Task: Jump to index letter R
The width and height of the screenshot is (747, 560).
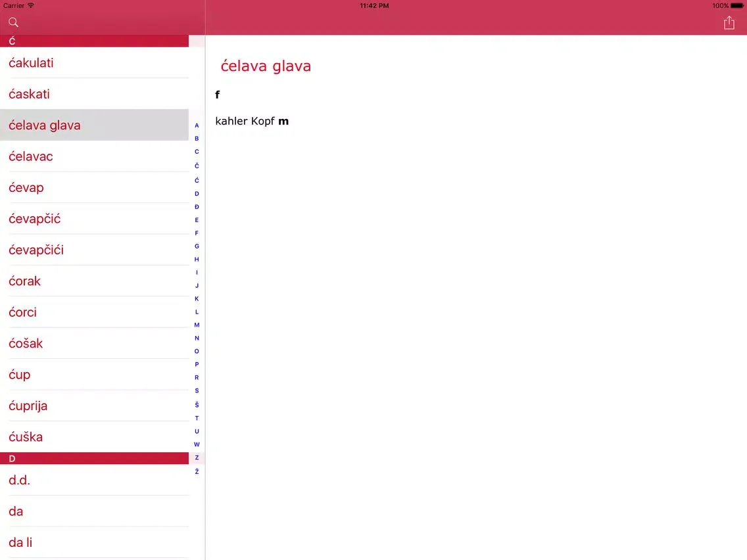Action: tap(197, 378)
